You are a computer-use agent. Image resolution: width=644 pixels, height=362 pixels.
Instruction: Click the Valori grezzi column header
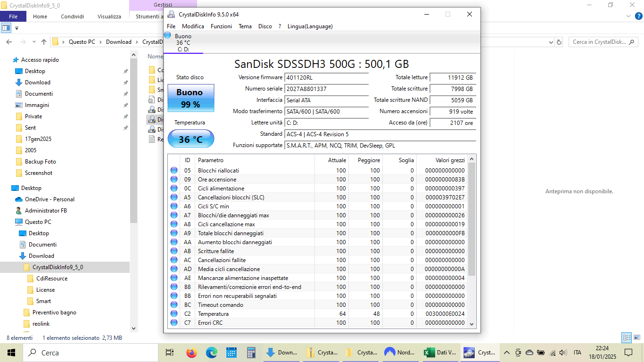pyautogui.click(x=442, y=160)
